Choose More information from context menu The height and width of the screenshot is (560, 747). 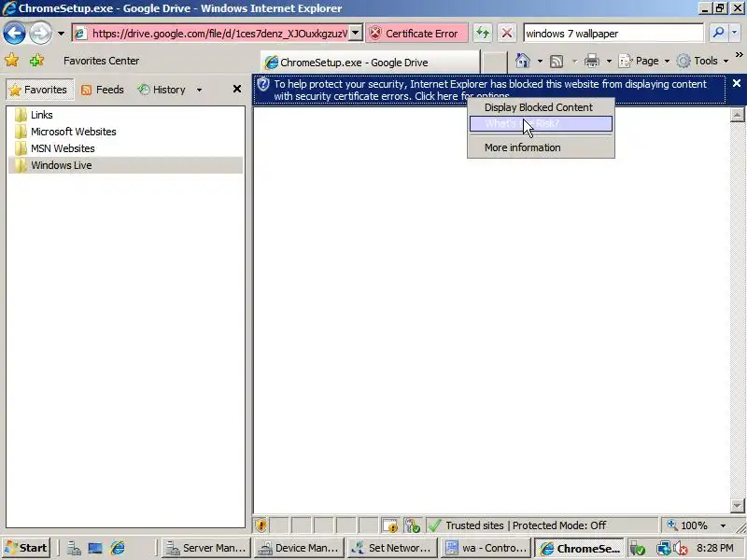(x=541, y=147)
